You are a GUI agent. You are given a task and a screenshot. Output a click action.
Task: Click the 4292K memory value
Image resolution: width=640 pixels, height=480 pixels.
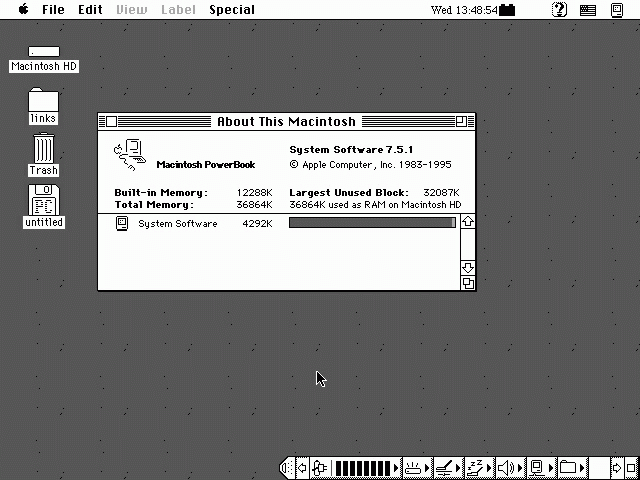point(257,224)
